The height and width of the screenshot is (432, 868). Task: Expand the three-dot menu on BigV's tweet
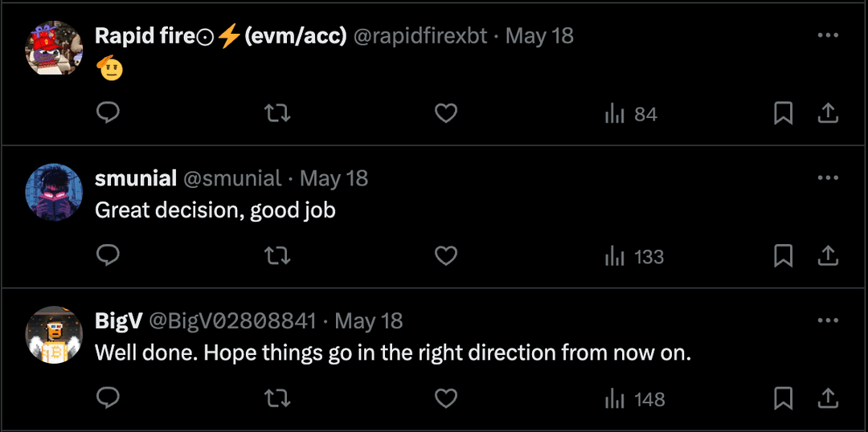pyautogui.click(x=828, y=320)
